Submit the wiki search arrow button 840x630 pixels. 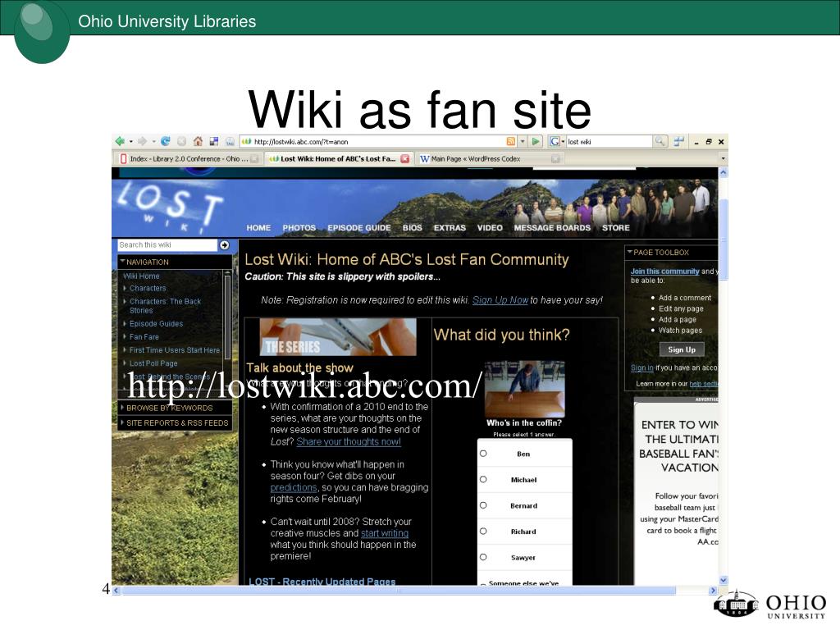(225, 244)
